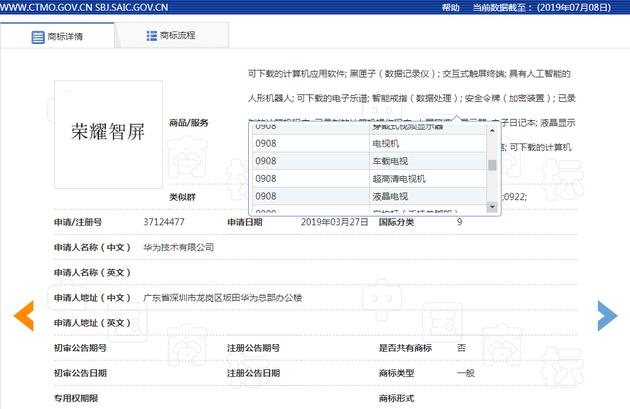Click the list scrollbar up arrow
Image resolution: width=630 pixels, height=409 pixels.
point(492,128)
